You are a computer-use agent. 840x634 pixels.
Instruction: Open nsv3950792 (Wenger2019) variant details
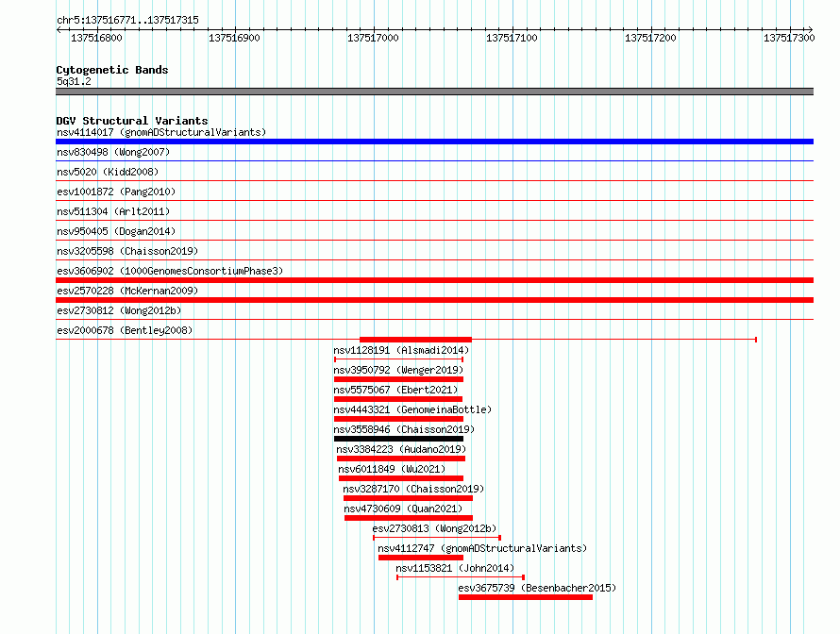click(x=398, y=370)
